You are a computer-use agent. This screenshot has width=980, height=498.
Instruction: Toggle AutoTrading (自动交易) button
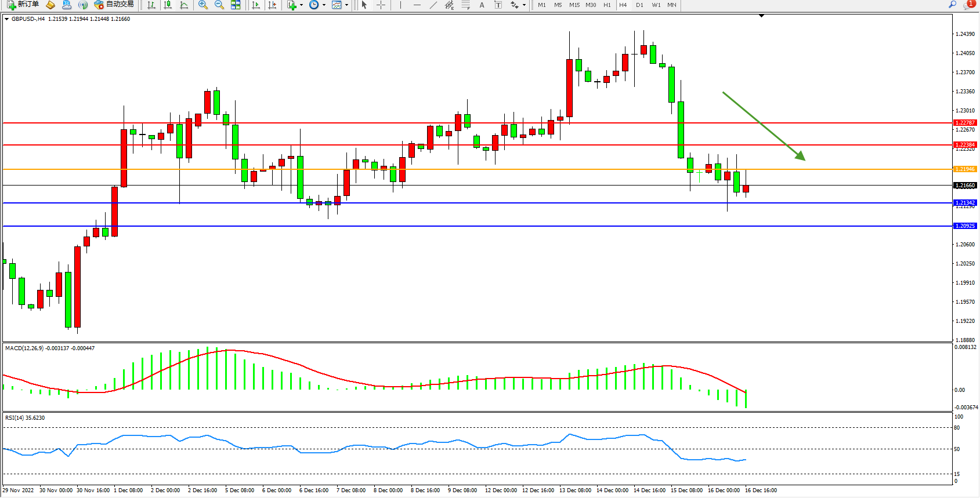(x=114, y=5)
